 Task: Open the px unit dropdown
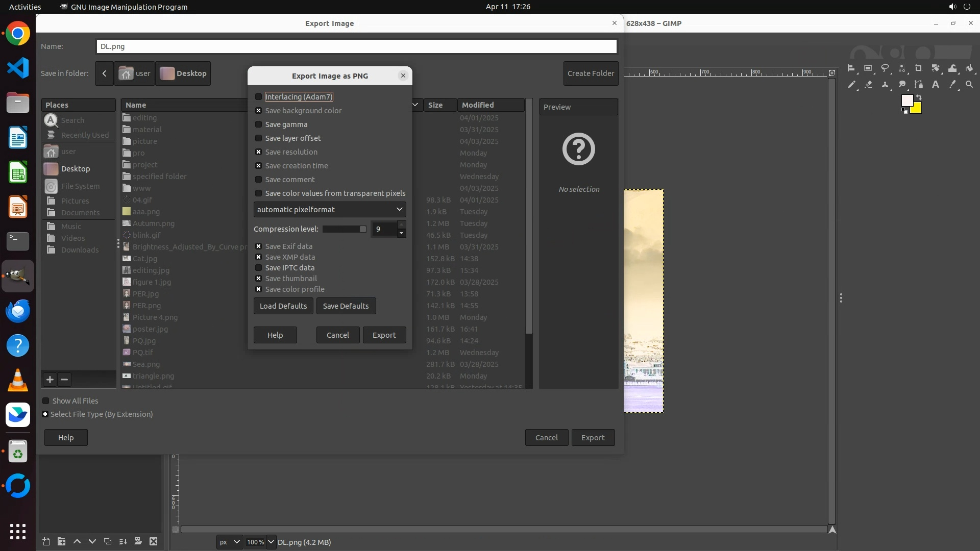[229, 542]
